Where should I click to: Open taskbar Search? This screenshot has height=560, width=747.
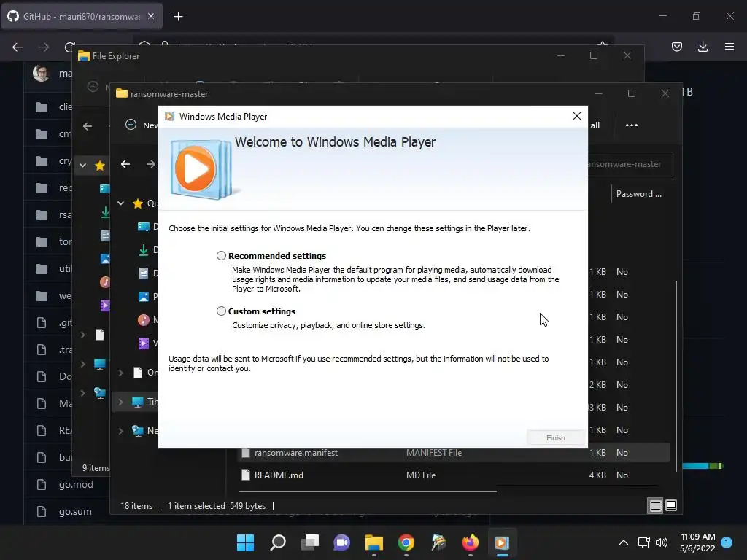pyautogui.click(x=278, y=542)
